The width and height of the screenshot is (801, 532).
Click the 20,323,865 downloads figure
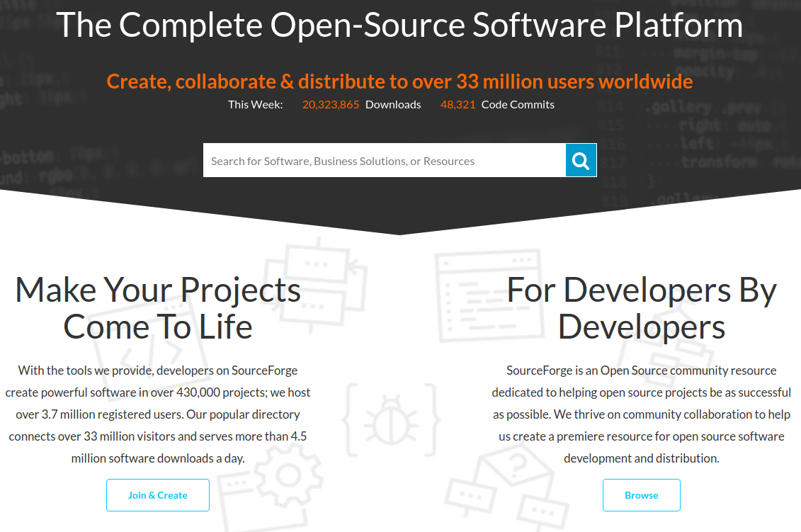331,104
